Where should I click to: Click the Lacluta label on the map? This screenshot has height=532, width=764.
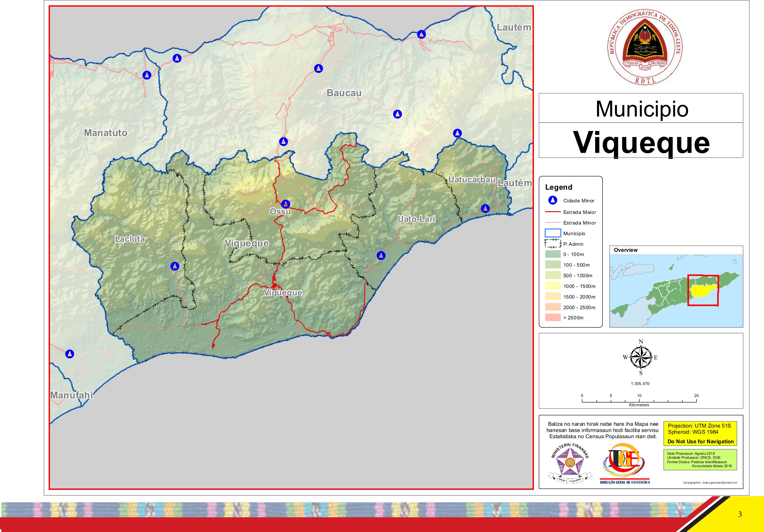(x=130, y=239)
